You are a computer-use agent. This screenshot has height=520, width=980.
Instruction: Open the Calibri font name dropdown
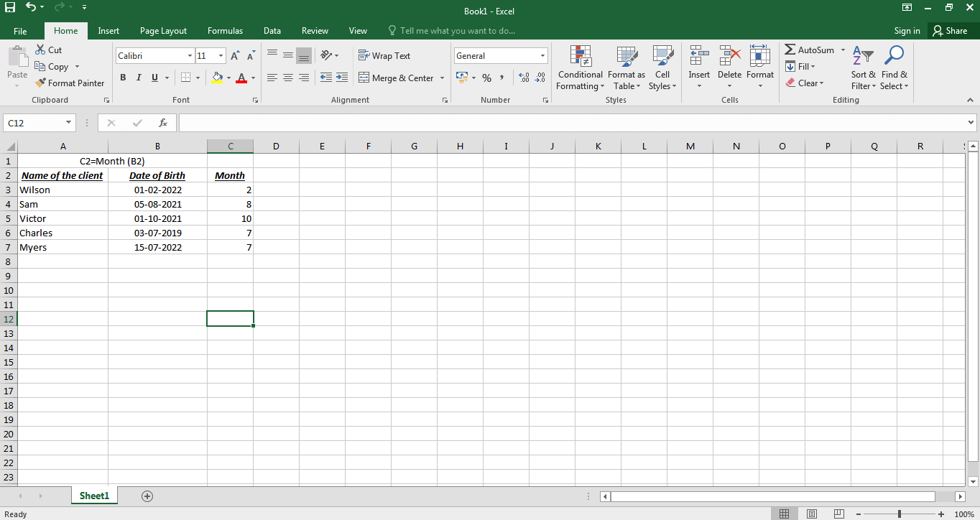[190, 55]
